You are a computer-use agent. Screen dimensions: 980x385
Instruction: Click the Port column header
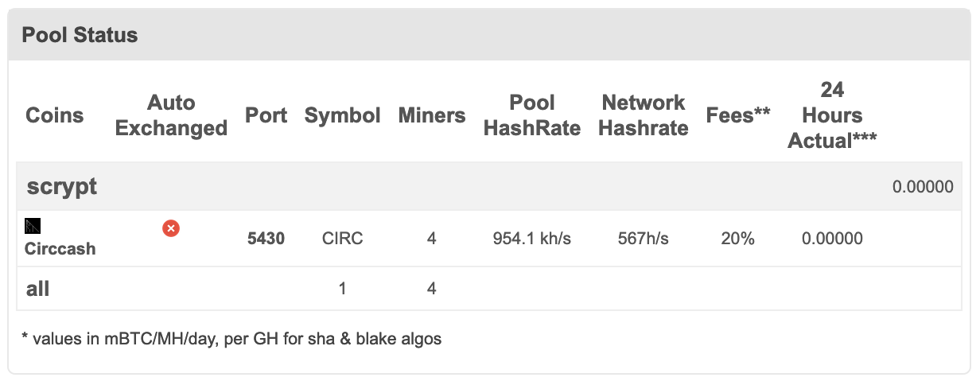coord(266,115)
